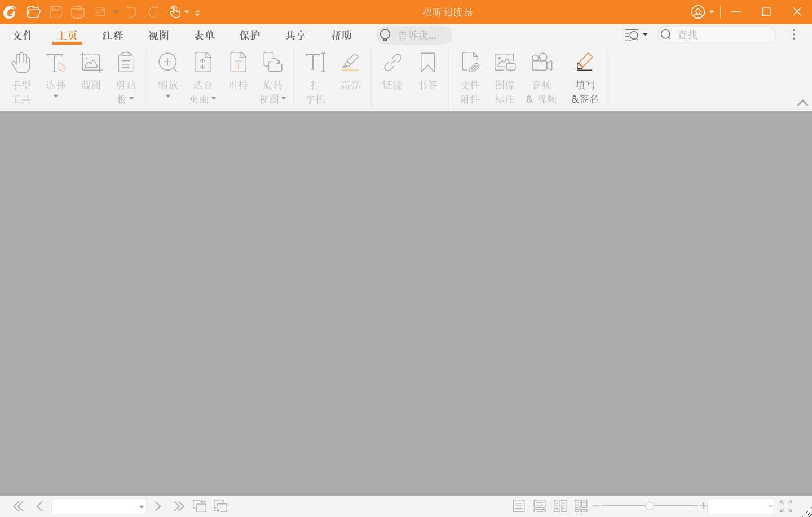Image resolution: width=812 pixels, height=517 pixels.
Task: Select the Hand tool (手型工具)
Action: 21,78
